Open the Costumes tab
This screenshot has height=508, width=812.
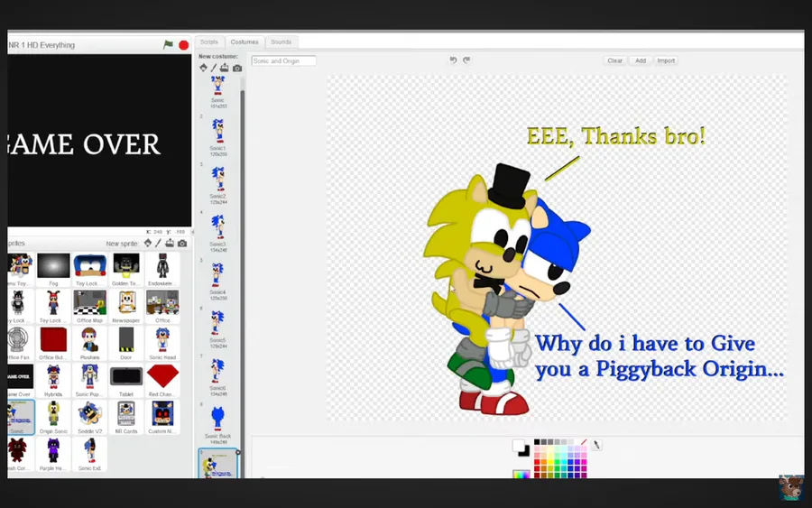(x=245, y=42)
